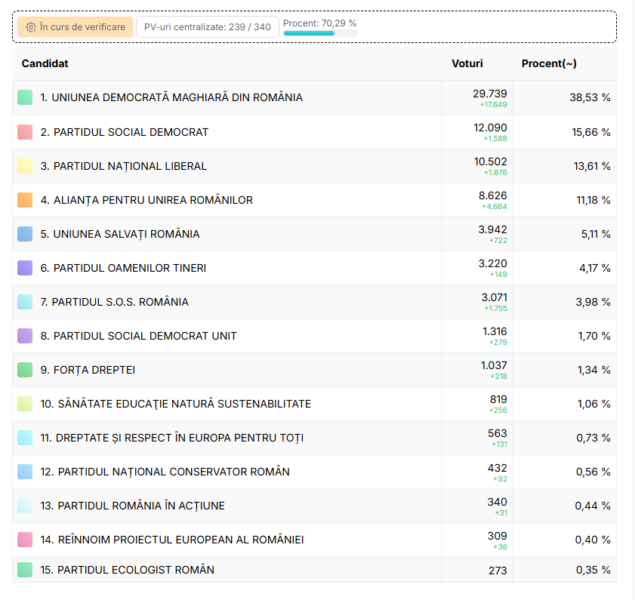This screenshot has width=635, height=600.
Task: Click pink swatch for Reînnoim Proiectul European
Action: click(25, 540)
